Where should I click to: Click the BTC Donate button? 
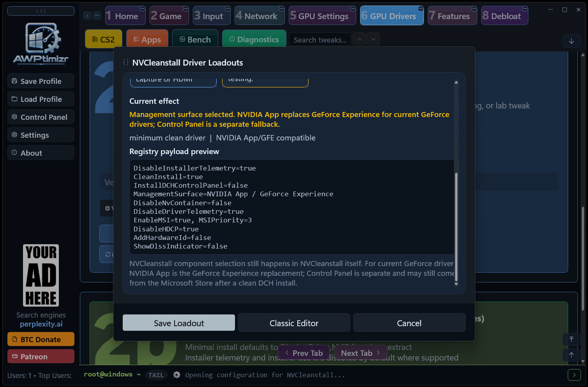coord(41,339)
